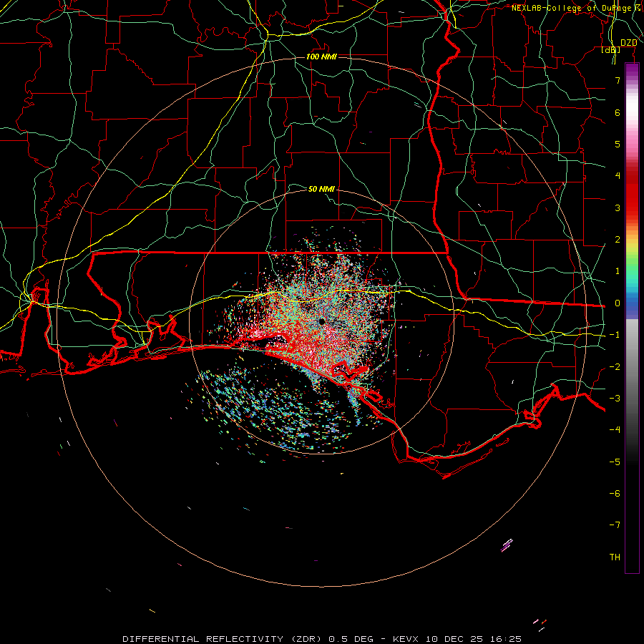644x644 pixels.
Task: Click the -3 value on the color scale
Action: point(615,399)
